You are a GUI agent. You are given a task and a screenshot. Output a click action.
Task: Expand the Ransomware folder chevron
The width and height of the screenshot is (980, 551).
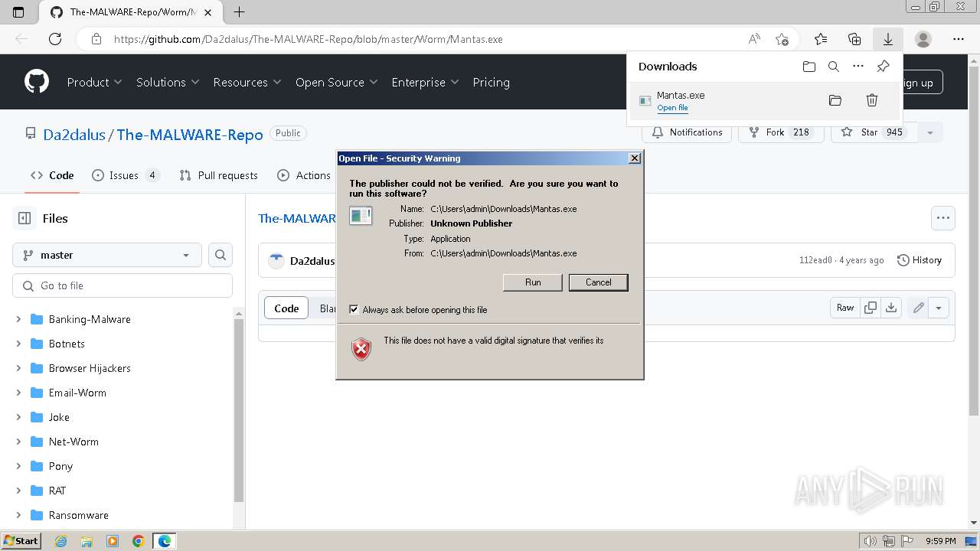click(18, 515)
